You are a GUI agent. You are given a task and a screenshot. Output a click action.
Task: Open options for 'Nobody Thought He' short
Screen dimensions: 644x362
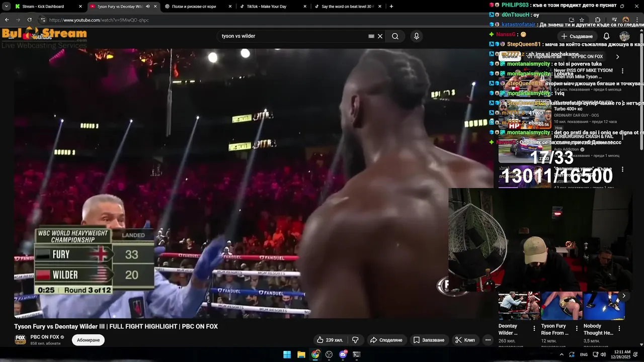pos(619,328)
